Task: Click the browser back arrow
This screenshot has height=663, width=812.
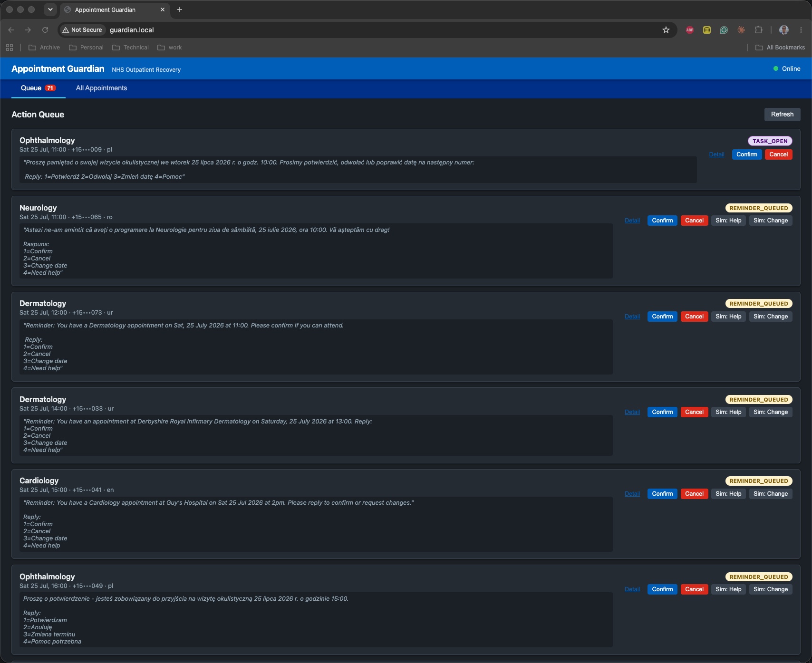Action: click(x=11, y=30)
